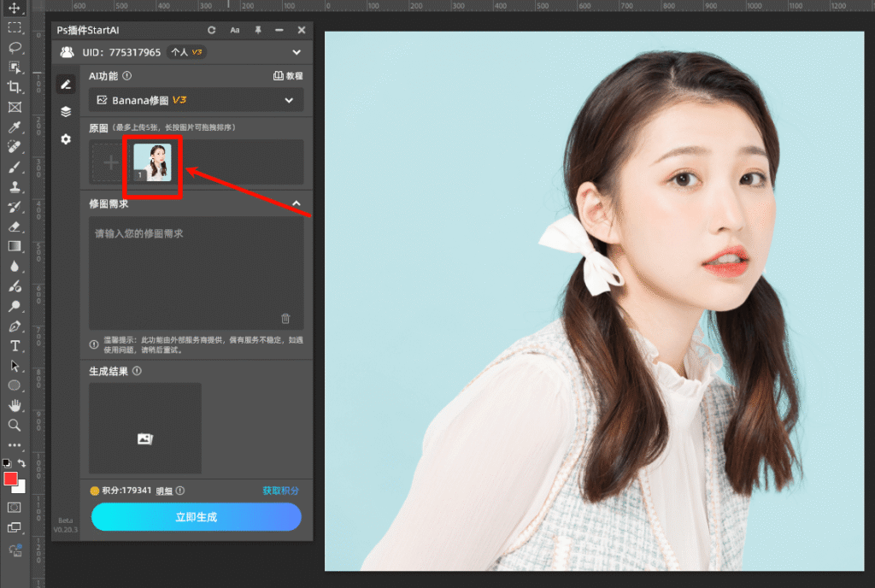Click the pin icon on the StartAI panel
The image size is (875, 588).
click(x=258, y=30)
